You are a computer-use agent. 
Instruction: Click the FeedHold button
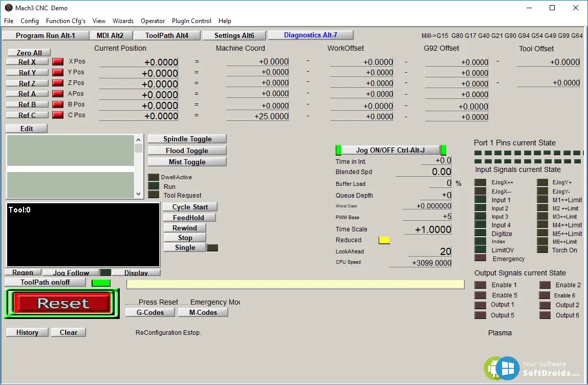click(189, 218)
